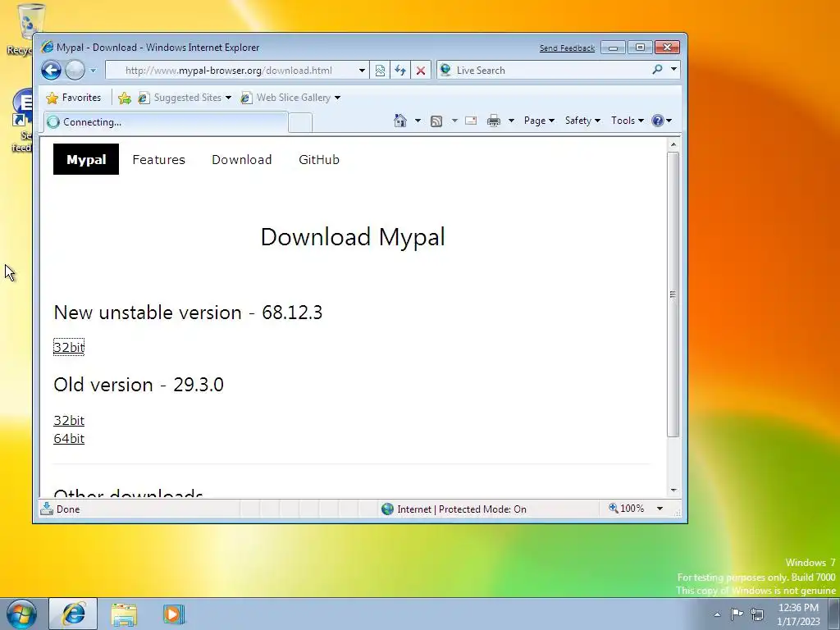Click the greyed Forward arrow button
The width and height of the screenshot is (840, 630).
(75, 71)
